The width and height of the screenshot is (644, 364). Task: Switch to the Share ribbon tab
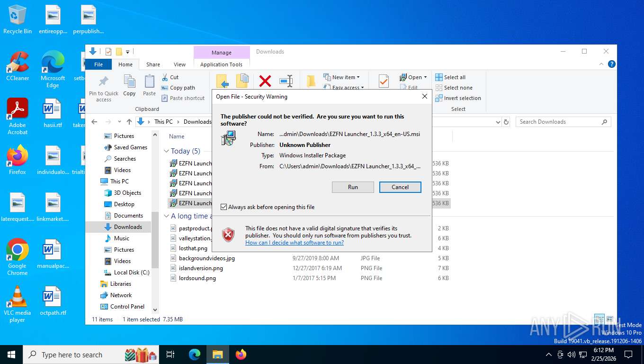click(153, 64)
